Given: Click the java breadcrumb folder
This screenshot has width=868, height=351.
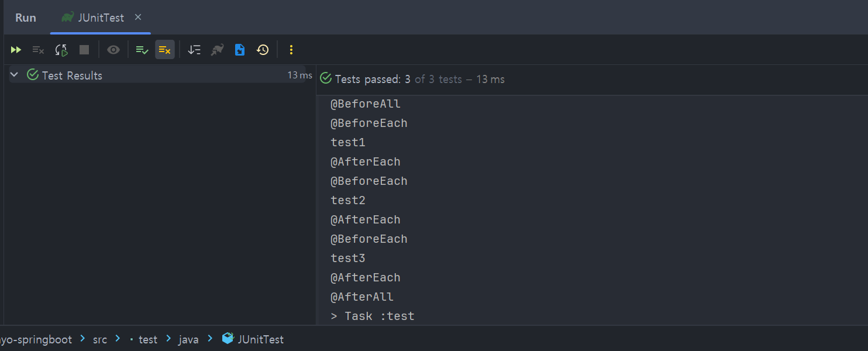Looking at the screenshot, I should point(188,339).
